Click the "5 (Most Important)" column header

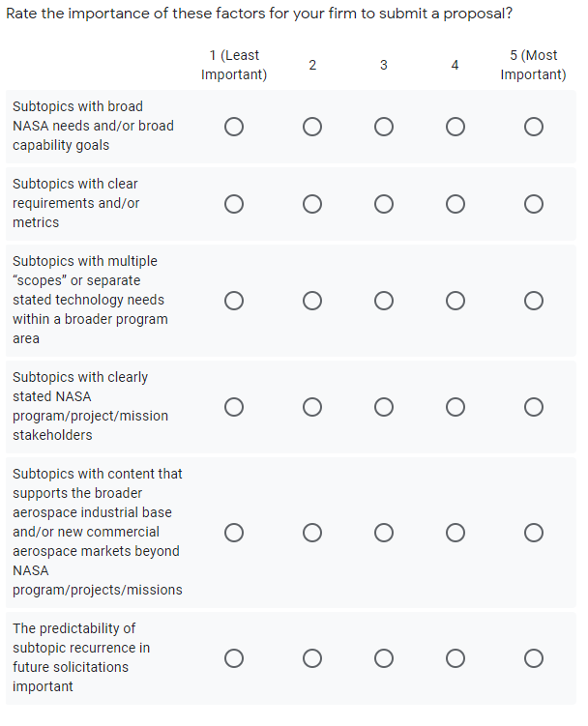click(x=533, y=65)
